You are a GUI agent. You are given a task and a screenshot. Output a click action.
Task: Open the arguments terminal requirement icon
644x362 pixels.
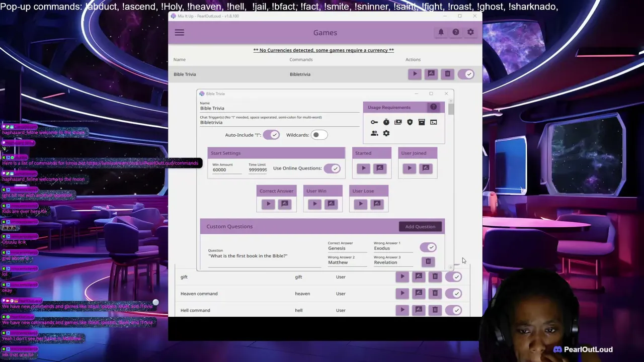point(434,122)
